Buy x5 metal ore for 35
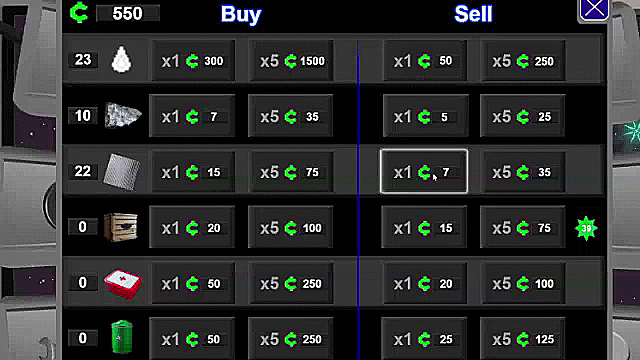Viewport: 640px width, 360px height. (291, 116)
